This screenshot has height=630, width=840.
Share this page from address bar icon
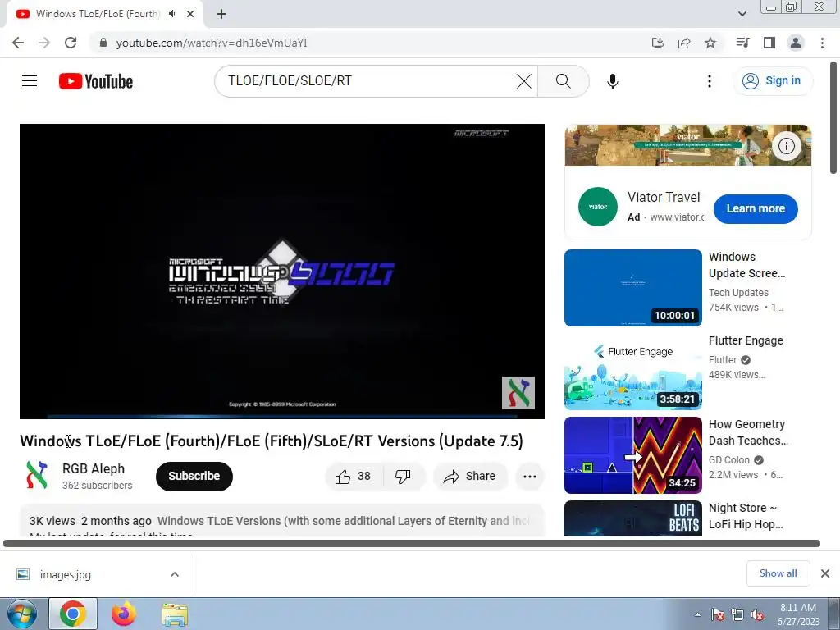684,43
